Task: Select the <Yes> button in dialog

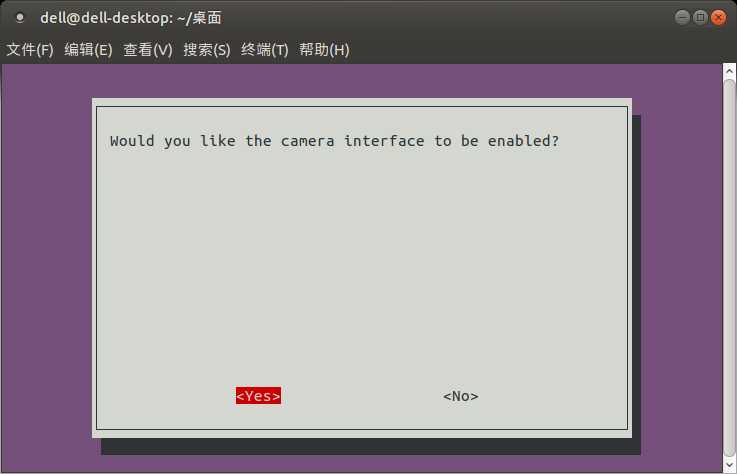Action: (x=258, y=396)
